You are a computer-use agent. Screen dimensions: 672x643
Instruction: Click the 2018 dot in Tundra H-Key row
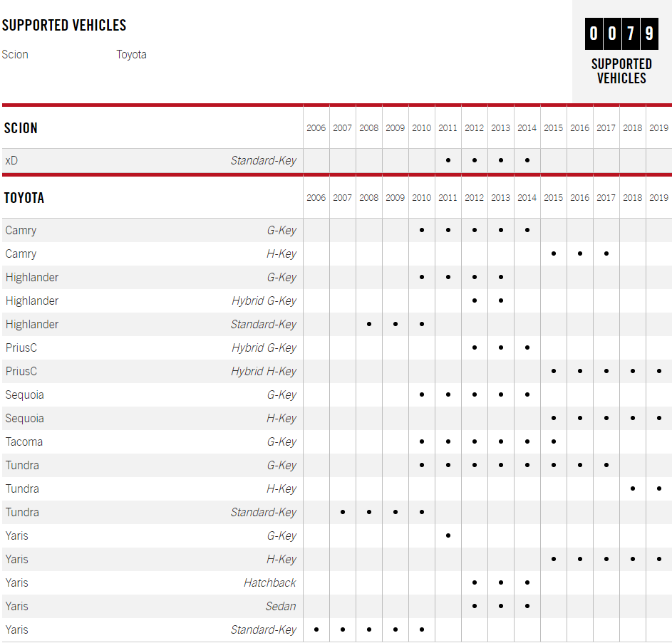[633, 488]
